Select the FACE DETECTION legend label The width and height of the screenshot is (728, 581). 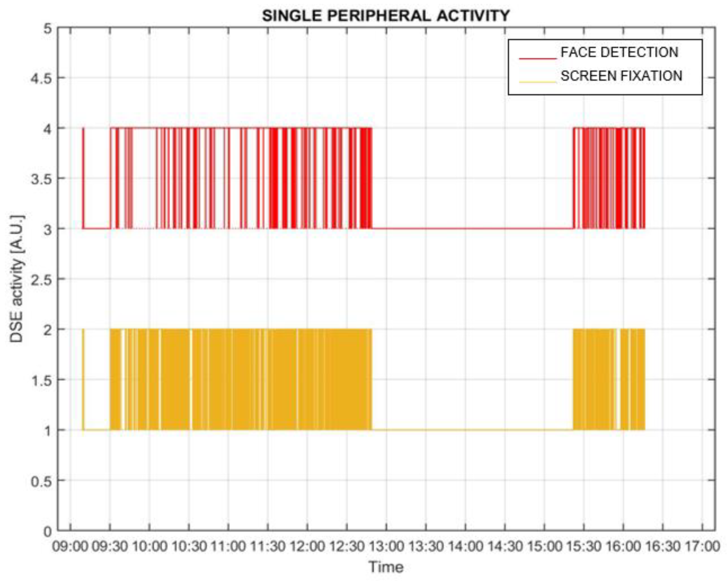[619, 52]
